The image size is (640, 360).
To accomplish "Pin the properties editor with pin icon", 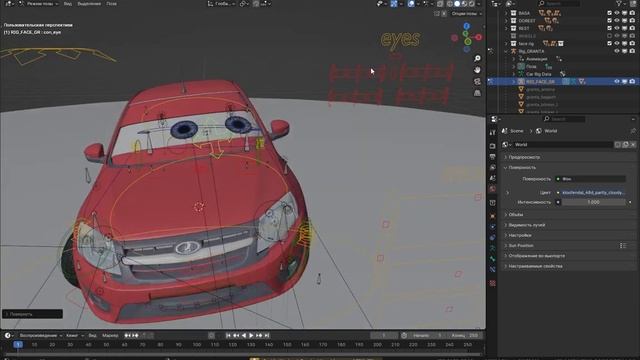I will point(633,131).
